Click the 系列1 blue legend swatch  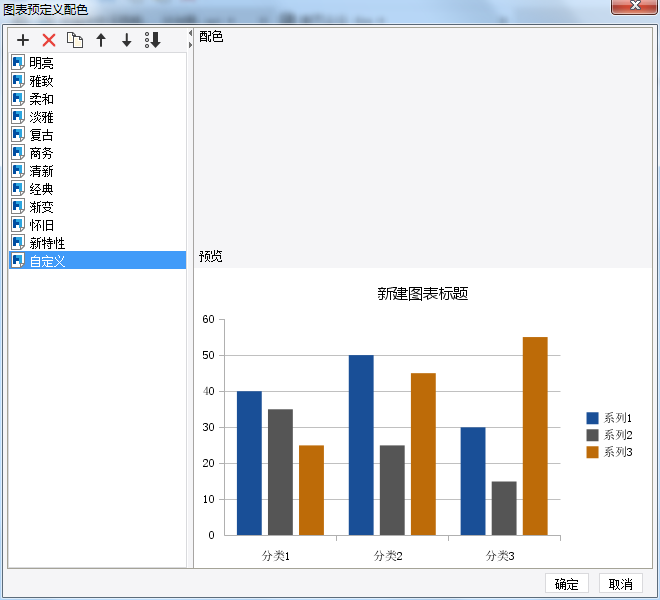pyautogui.click(x=592, y=418)
